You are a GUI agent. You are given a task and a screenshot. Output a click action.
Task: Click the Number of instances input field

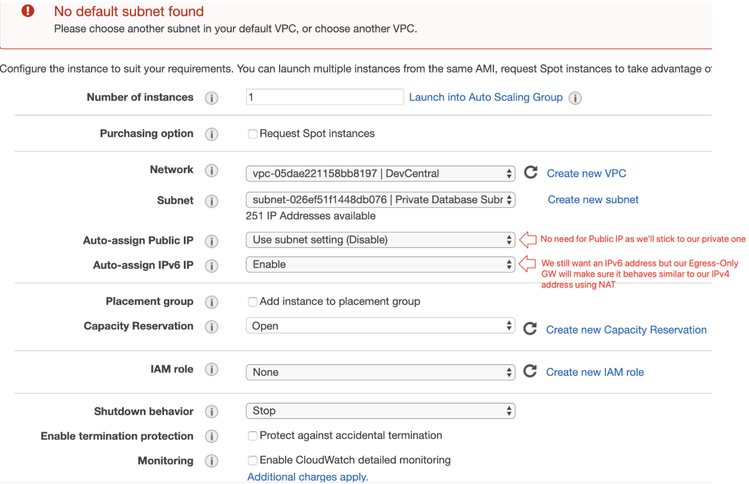[324, 97]
